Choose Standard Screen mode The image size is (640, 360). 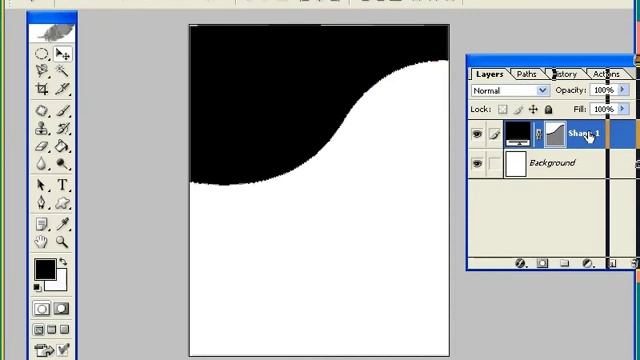[39, 329]
